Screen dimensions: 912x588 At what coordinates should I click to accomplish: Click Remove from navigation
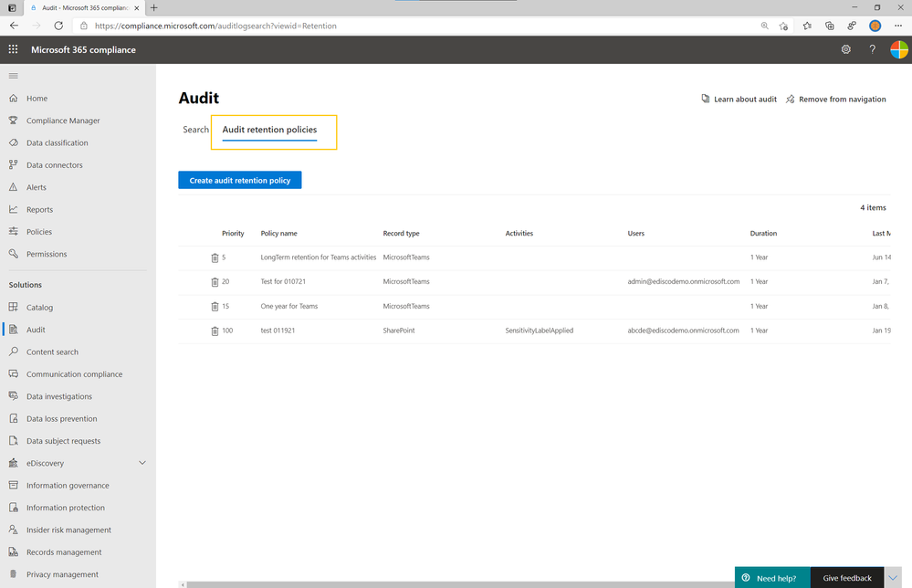[836, 100]
